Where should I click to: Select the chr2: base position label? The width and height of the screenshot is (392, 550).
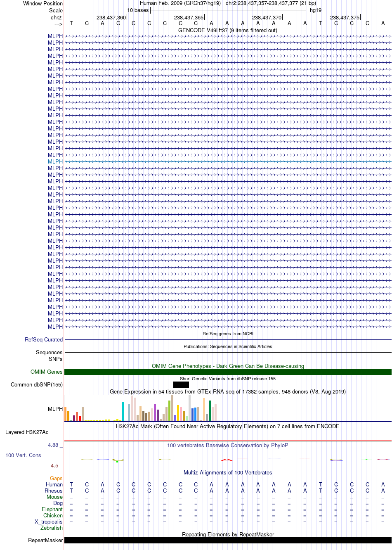57,18
